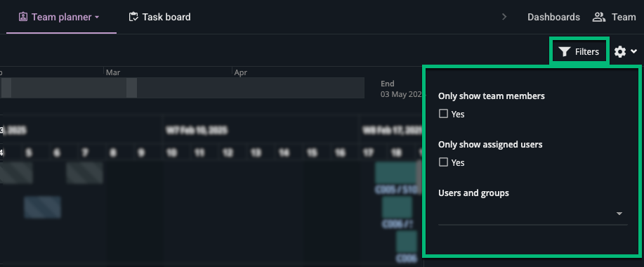
Task: Click the 'Only show team members' label
Action: coord(491,96)
